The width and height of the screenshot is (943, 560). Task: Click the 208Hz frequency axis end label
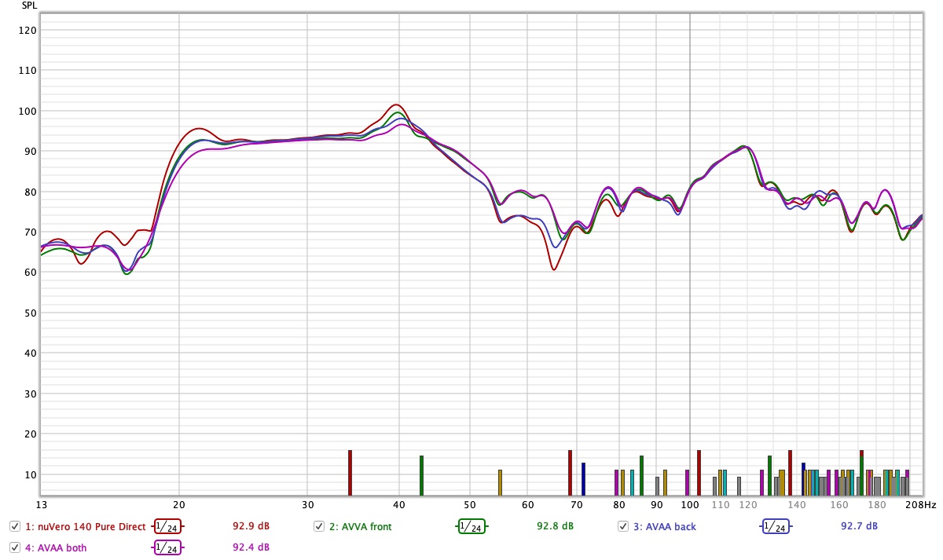coord(920,504)
